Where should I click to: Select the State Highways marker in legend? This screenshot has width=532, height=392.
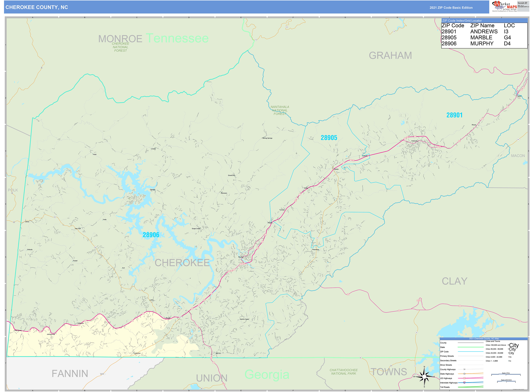(464, 374)
